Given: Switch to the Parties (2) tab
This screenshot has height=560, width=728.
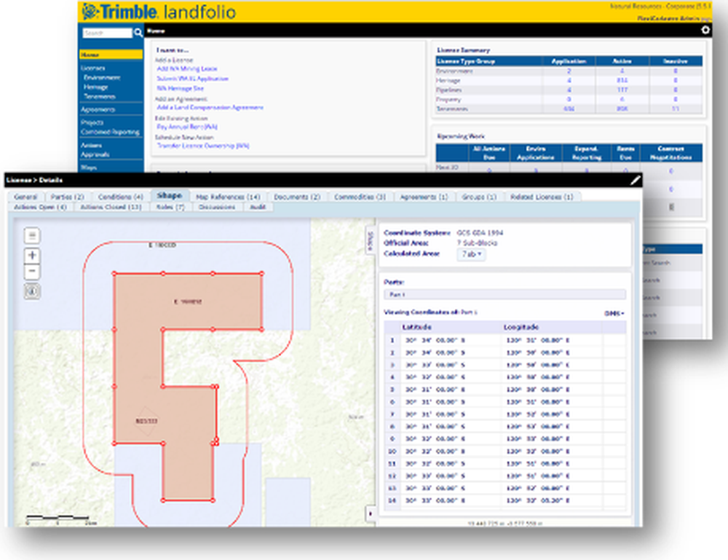Looking at the screenshot, I should pos(67,197).
